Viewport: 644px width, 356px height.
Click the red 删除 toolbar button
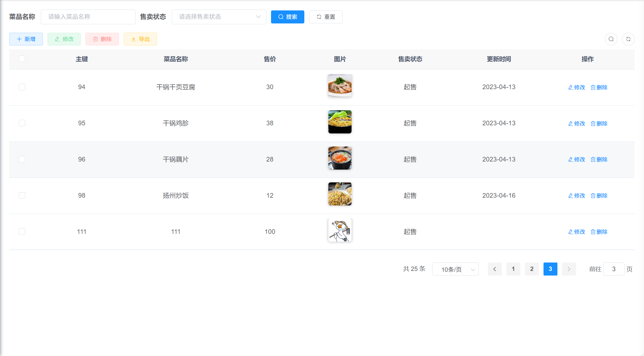coord(102,39)
